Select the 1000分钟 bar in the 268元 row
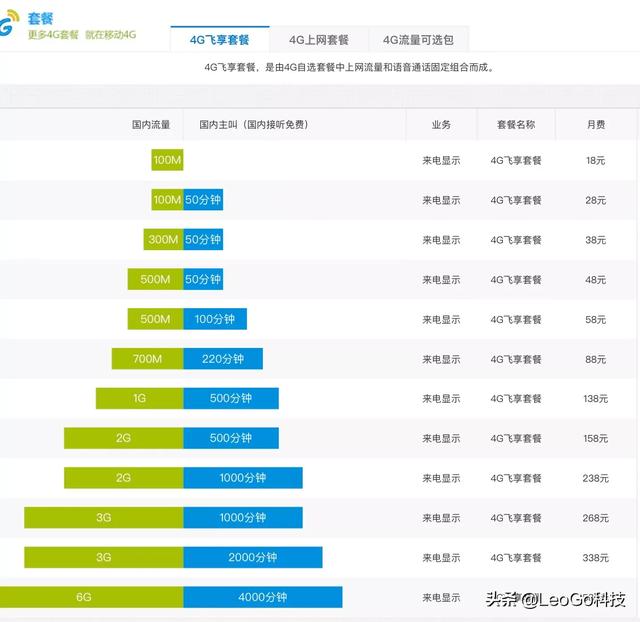The image size is (640, 622). click(243, 518)
